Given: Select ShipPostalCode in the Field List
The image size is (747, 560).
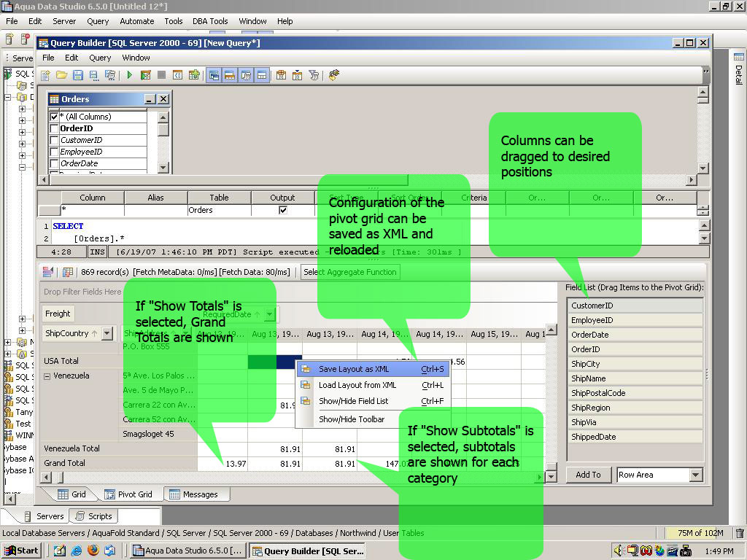Looking at the screenshot, I should (635, 393).
